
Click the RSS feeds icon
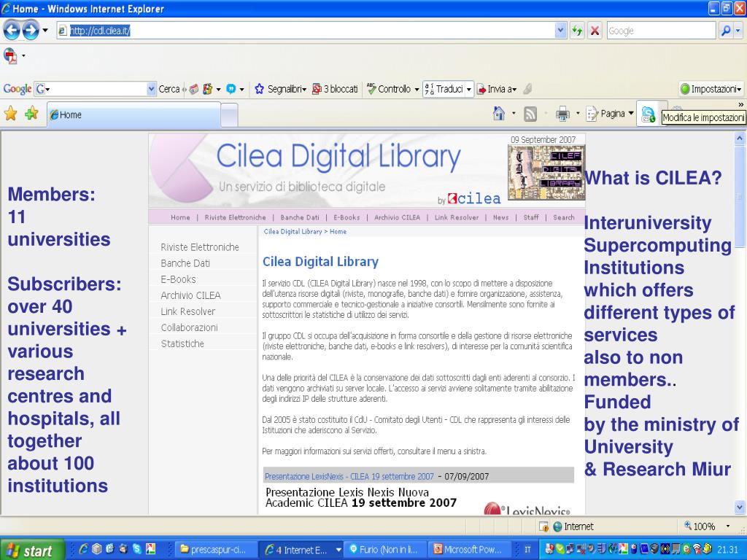pyautogui.click(x=530, y=114)
